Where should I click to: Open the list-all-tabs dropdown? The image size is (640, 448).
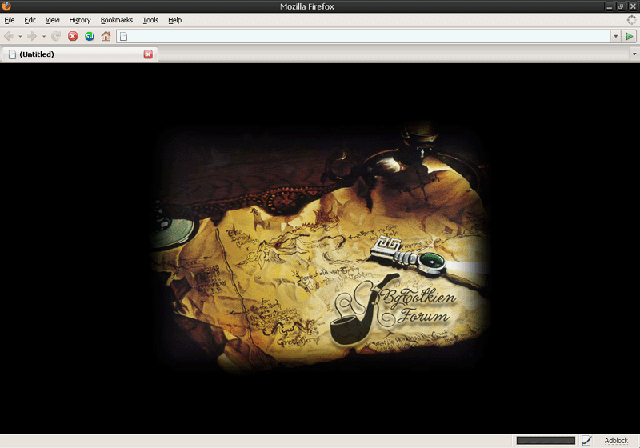pos(634,54)
